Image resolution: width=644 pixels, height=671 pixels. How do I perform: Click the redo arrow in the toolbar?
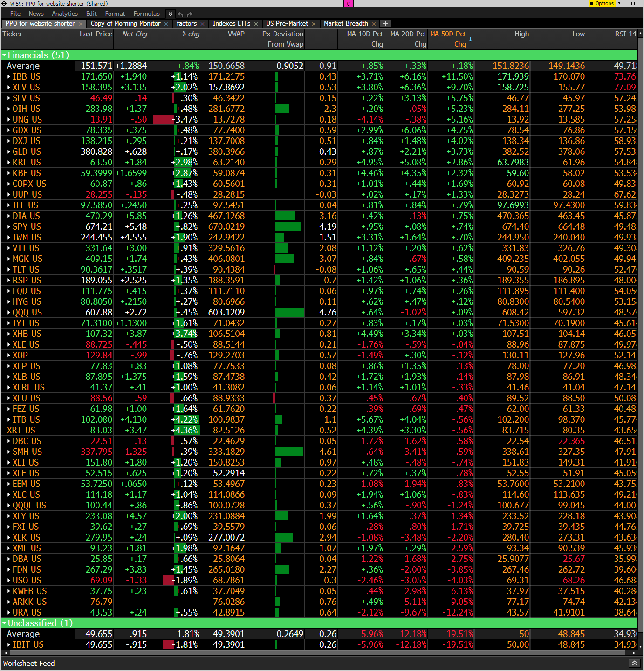(x=190, y=14)
